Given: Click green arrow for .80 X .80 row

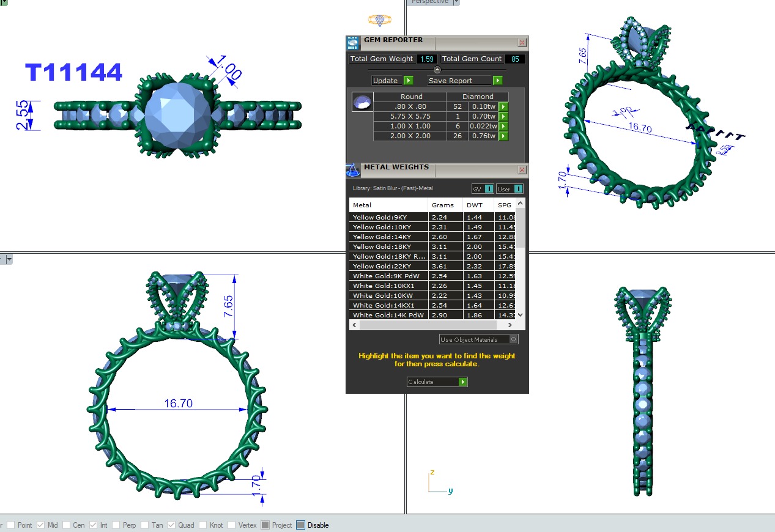Looking at the screenshot, I should pyautogui.click(x=503, y=107).
